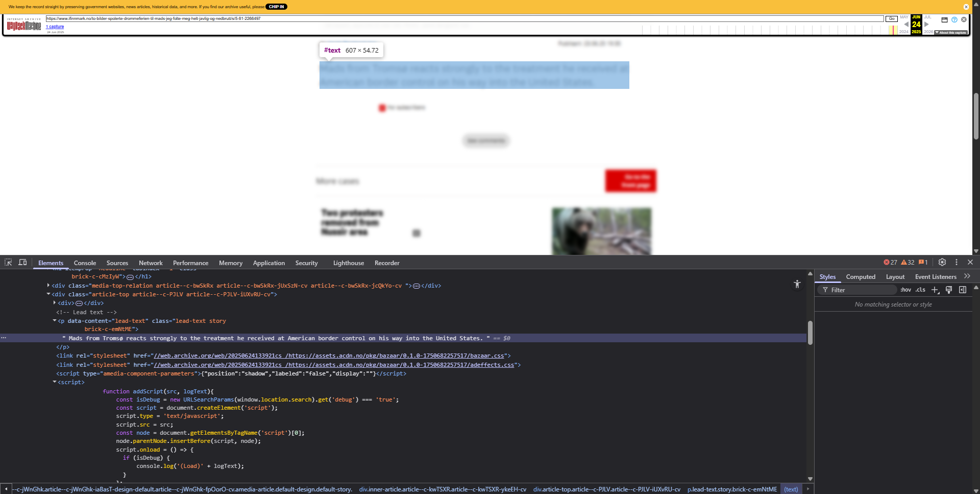Click the Wayback Machine logo
The width and height of the screenshot is (980, 494).
click(24, 24)
